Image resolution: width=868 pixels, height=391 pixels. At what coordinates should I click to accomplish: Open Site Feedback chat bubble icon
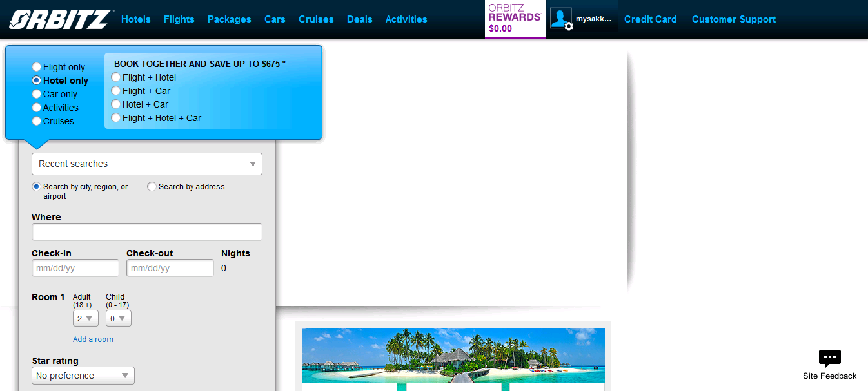(829, 359)
